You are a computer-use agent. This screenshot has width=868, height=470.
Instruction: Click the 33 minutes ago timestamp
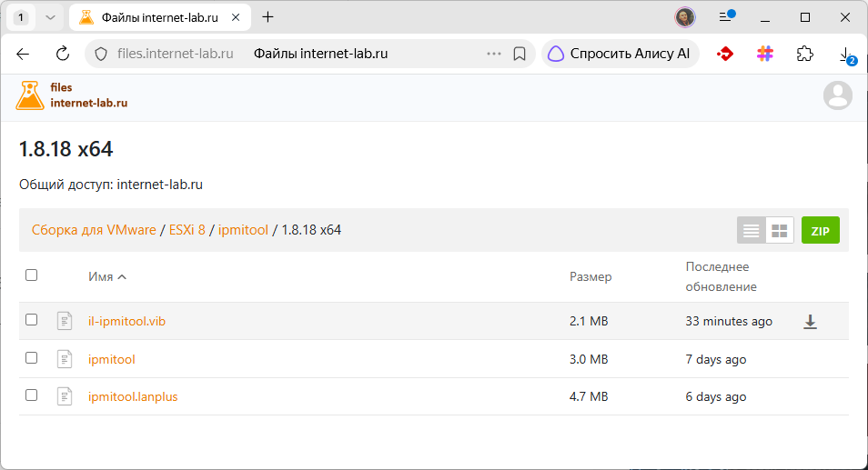click(x=729, y=321)
